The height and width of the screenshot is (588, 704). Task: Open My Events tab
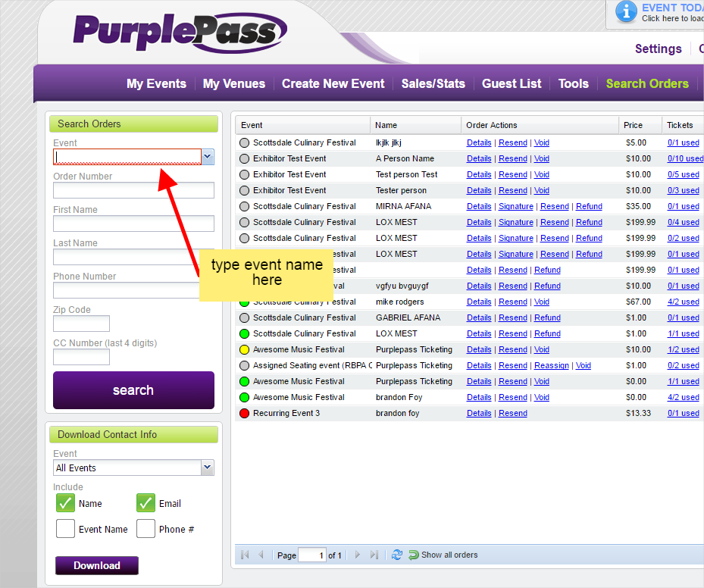156,83
